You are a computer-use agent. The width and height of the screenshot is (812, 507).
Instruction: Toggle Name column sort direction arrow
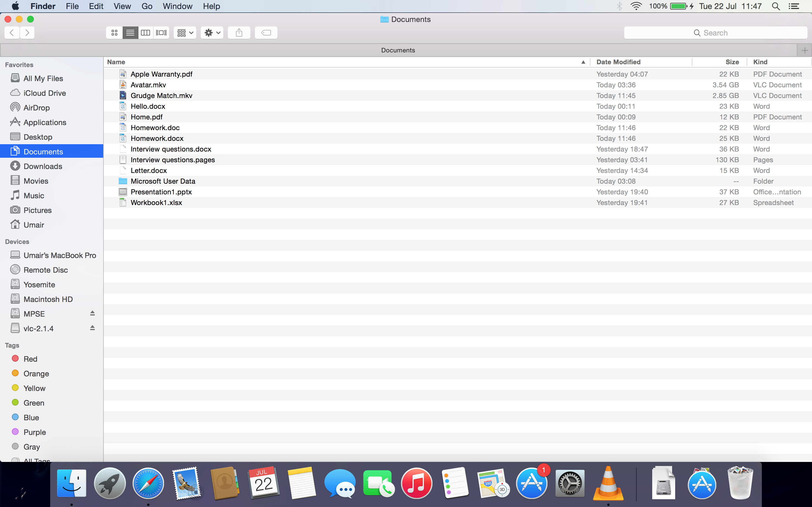click(583, 62)
